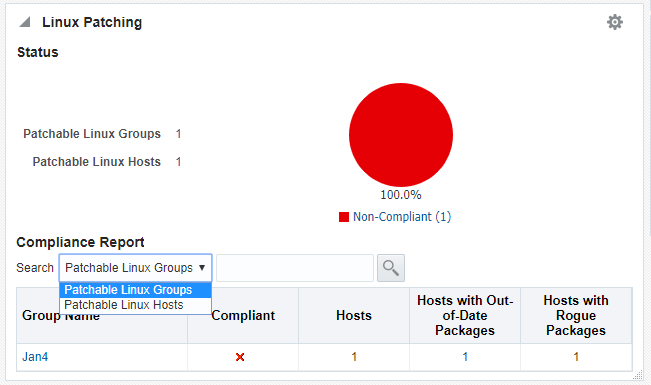Click Hosts with Rogue Packages header
This screenshot has height=385, width=651.
coord(576,315)
